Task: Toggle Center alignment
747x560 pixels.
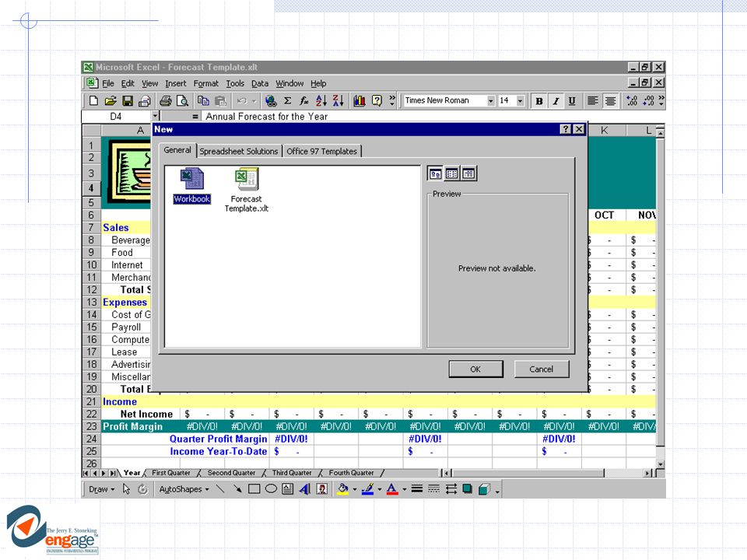Action: coord(610,101)
